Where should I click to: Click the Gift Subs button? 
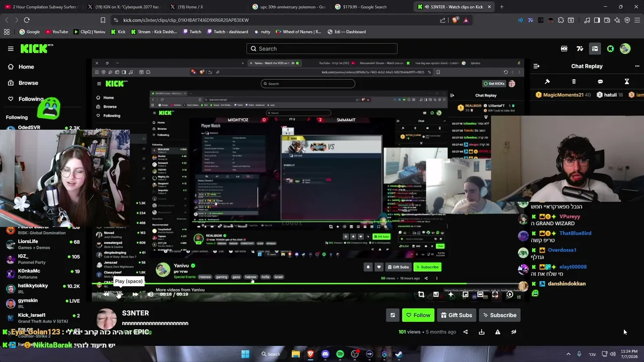click(x=456, y=315)
